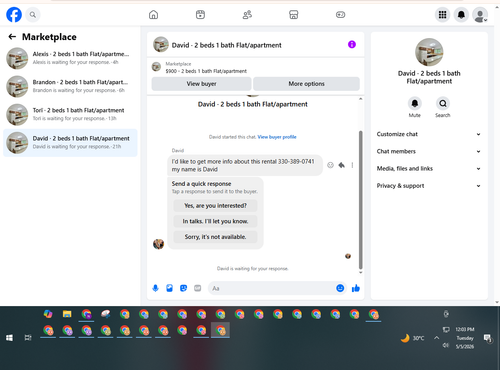The image size is (500, 370).
Task: Select David conversation in the list
Action: pos(70,143)
